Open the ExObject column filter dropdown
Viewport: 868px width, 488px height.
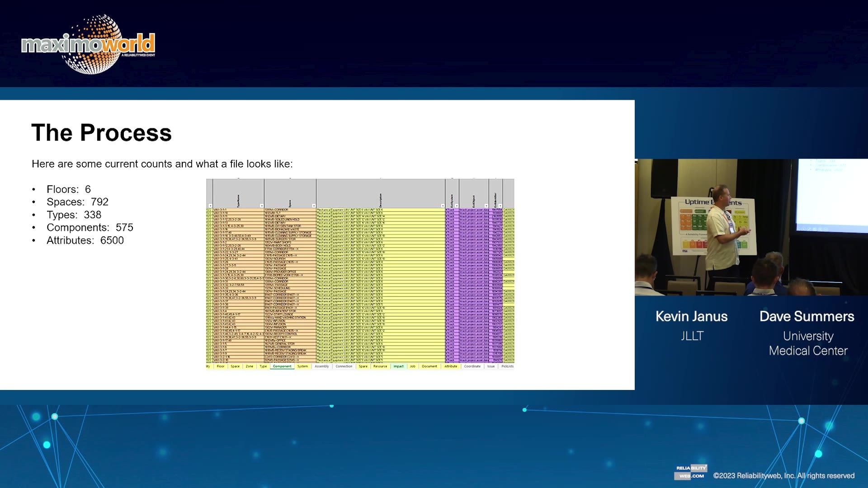[487, 205]
